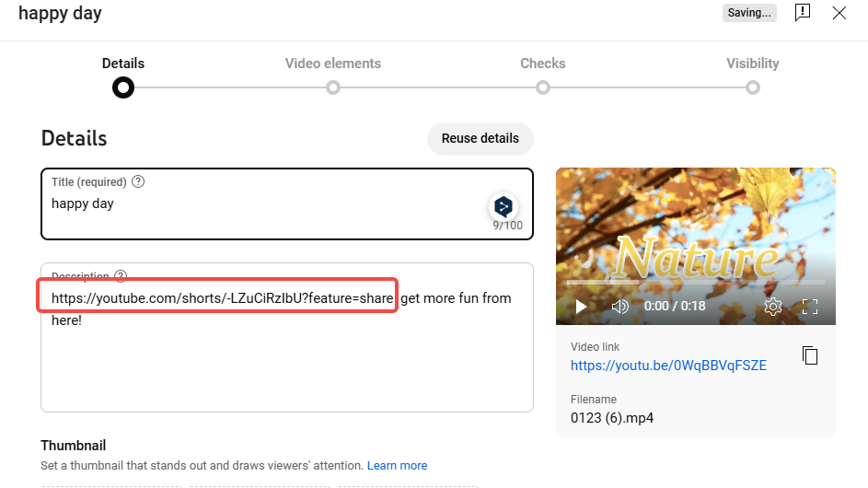Image resolution: width=868 pixels, height=488 pixels.
Task: Click the Title help question mark icon
Action: click(138, 181)
